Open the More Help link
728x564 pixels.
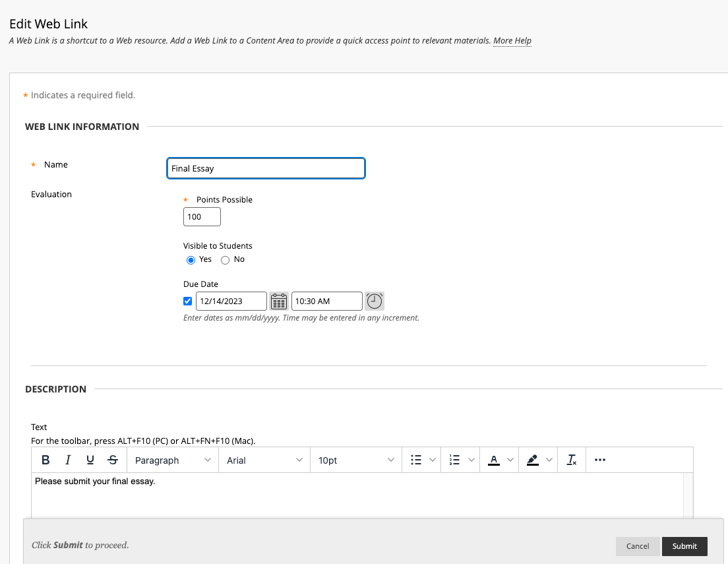[512, 40]
